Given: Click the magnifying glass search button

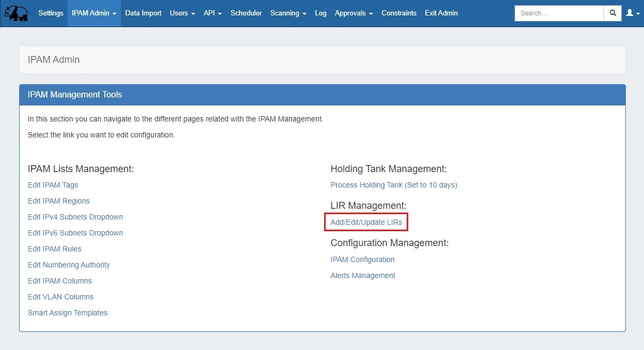Looking at the screenshot, I should click(x=613, y=13).
